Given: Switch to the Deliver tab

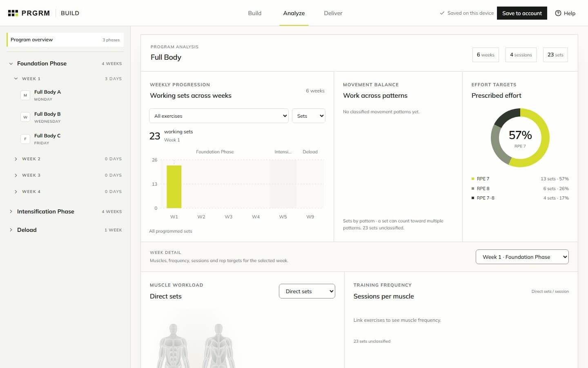Looking at the screenshot, I should click(x=333, y=13).
